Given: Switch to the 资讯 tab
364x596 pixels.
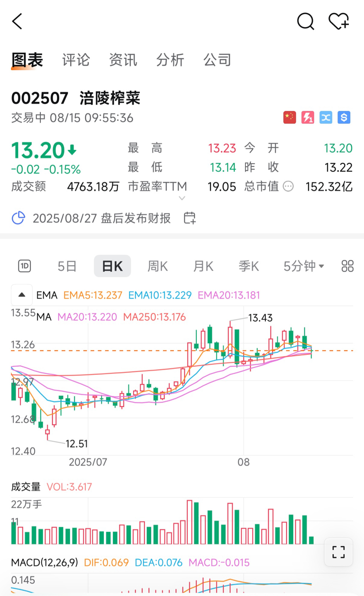Looking at the screenshot, I should point(123,60).
